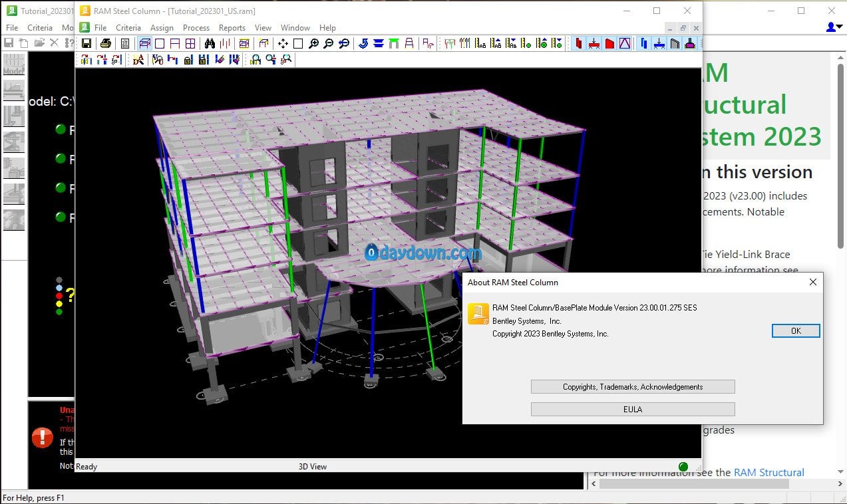Viewport: 847px width, 504px height.
Task: Click the ruler AB icon with down arrow
Action: (511, 43)
